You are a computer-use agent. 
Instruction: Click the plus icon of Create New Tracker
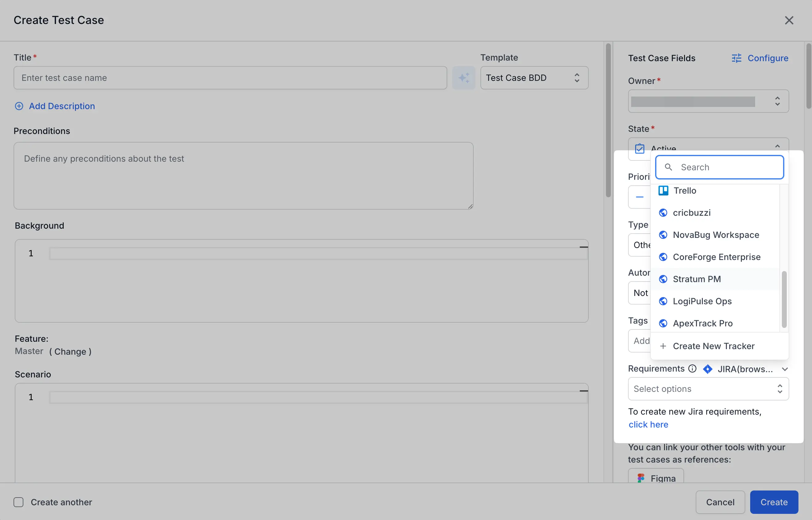(x=663, y=346)
